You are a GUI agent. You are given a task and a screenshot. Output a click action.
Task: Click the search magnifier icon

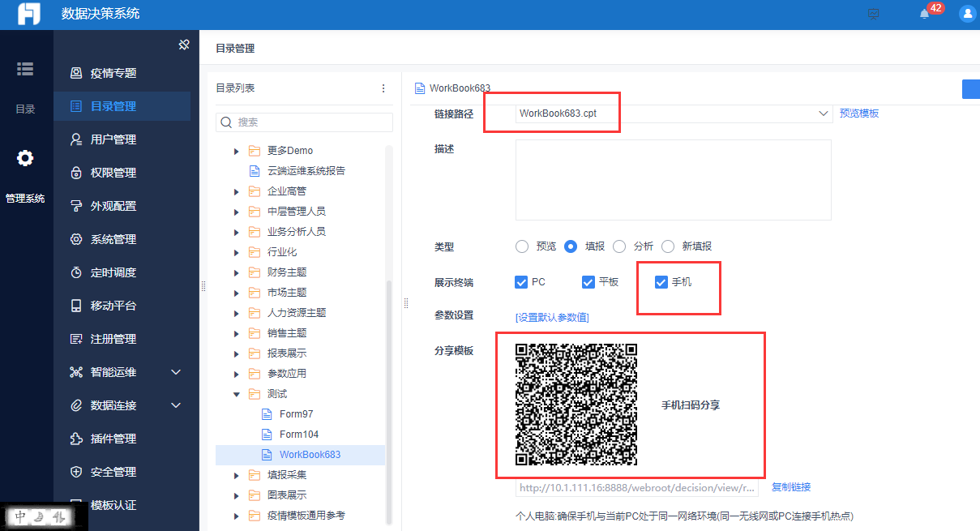[x=226, y=122]
